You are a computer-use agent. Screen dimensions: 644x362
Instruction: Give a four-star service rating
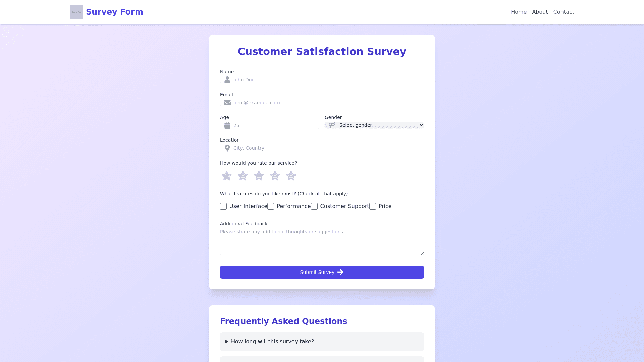(x=275, y=176)
